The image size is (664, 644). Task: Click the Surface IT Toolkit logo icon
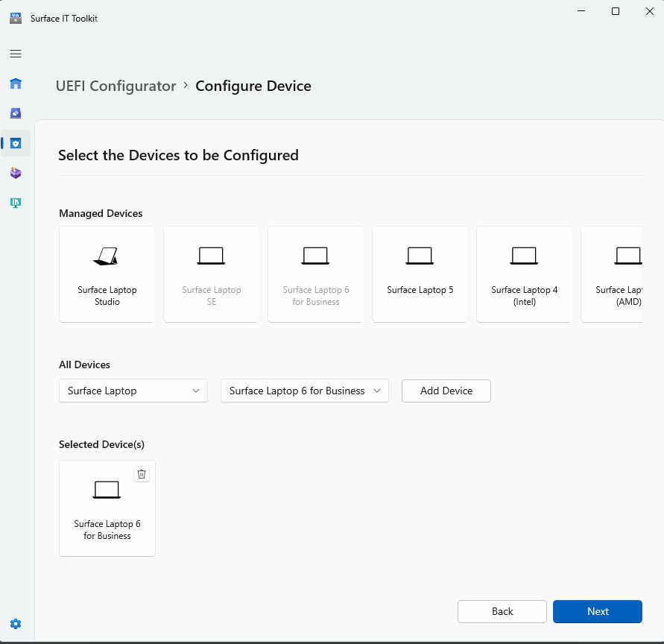pyautogui.click(x=16, y=18)
